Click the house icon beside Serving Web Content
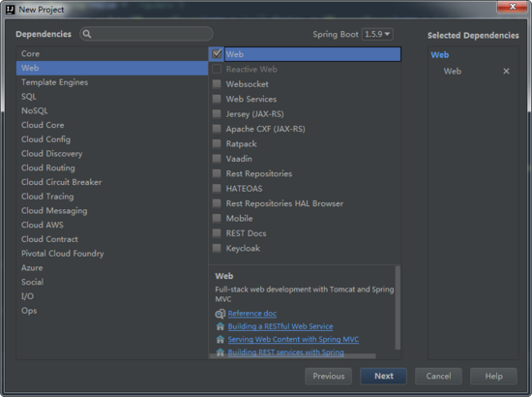 [x=220, y=339]
